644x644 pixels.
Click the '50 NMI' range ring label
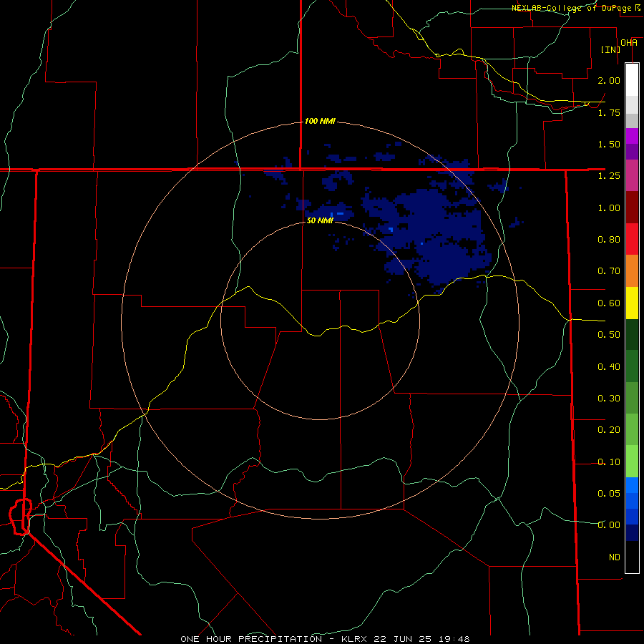tap(320, 220)
